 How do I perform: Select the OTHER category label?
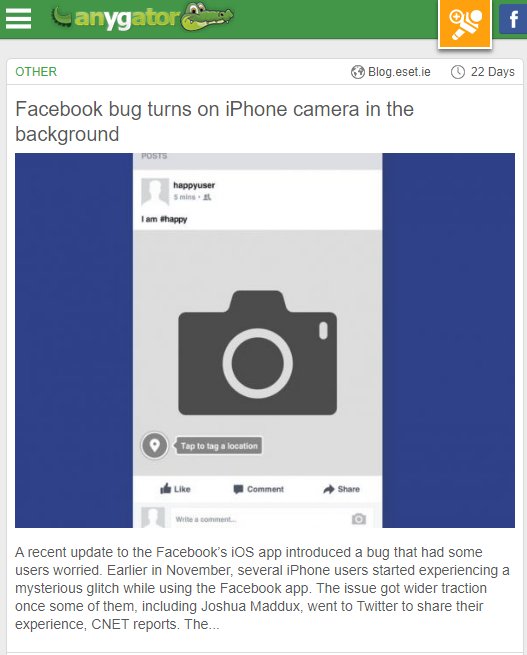(36, 72)
